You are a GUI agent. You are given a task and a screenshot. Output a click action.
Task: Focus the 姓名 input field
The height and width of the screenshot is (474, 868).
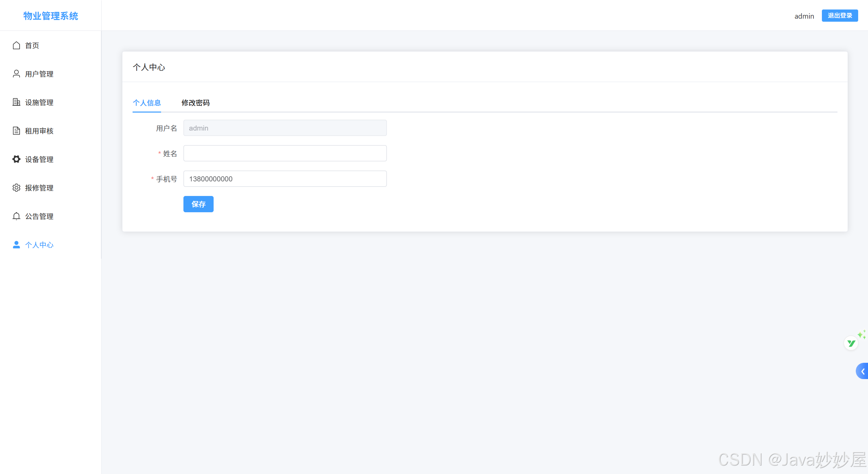coord(285,153)
